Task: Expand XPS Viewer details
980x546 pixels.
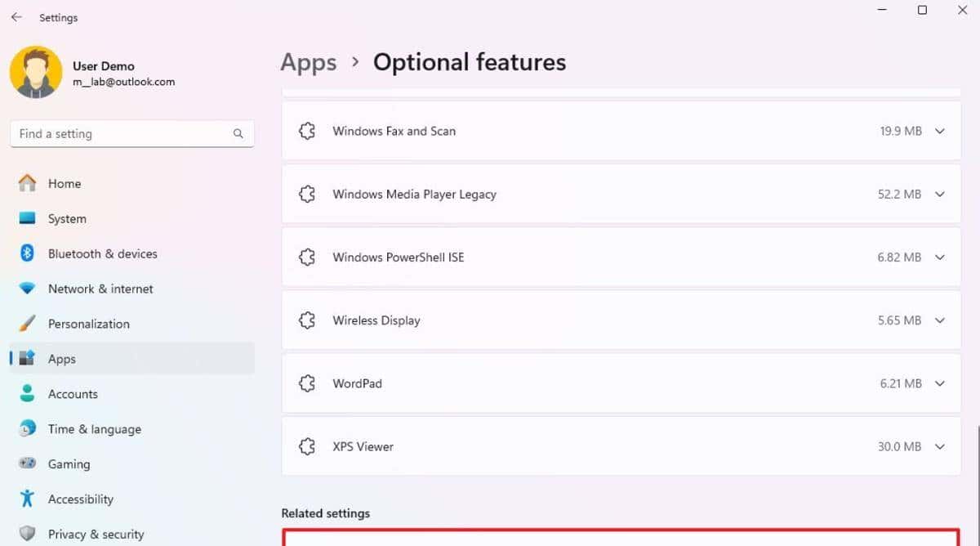Action: pos(939,446)
